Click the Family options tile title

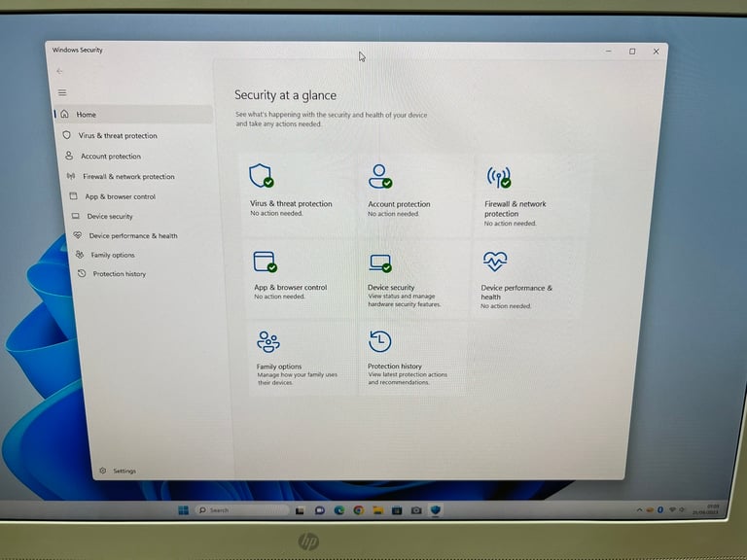pyautogui.click(x=279, y=367)
